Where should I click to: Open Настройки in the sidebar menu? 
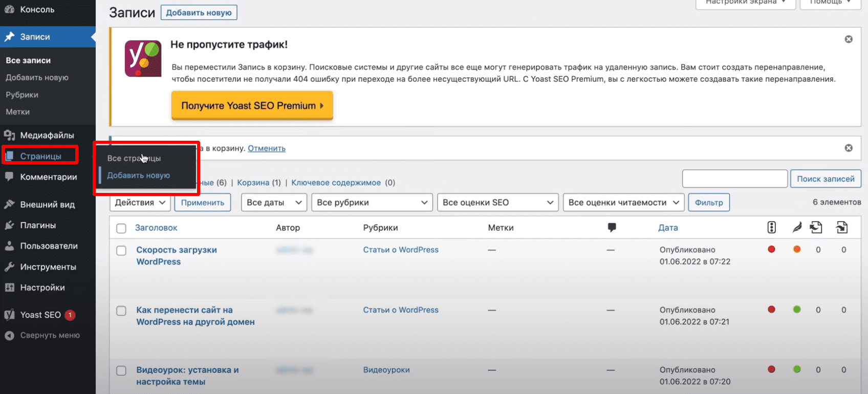(x=42, y=288)
